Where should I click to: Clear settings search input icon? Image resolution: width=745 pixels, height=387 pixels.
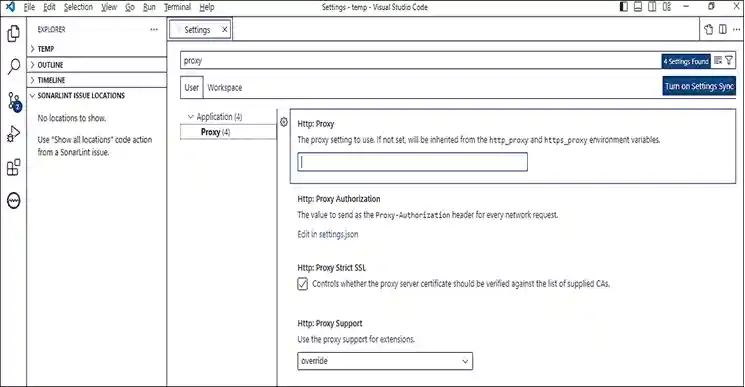tap(718, 60)
